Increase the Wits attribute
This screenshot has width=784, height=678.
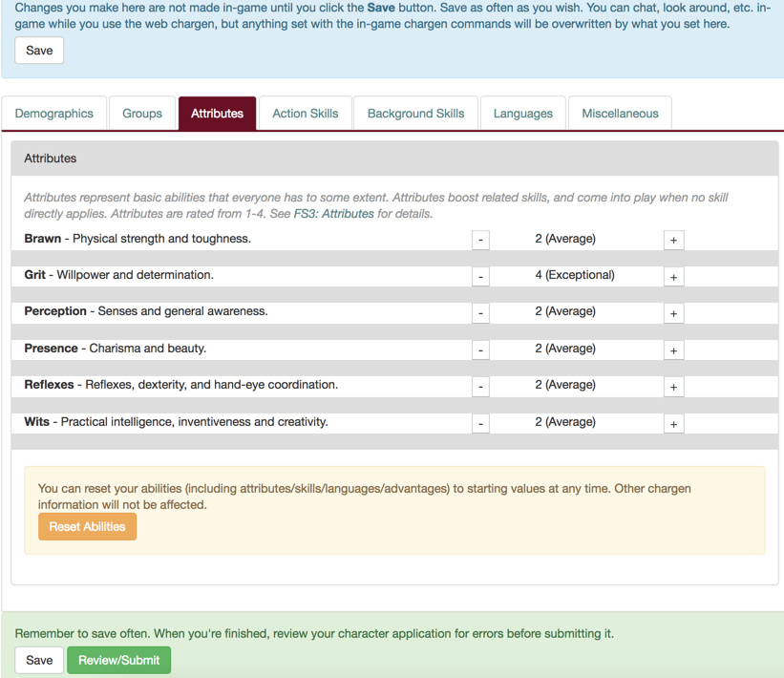click(673, 423)
